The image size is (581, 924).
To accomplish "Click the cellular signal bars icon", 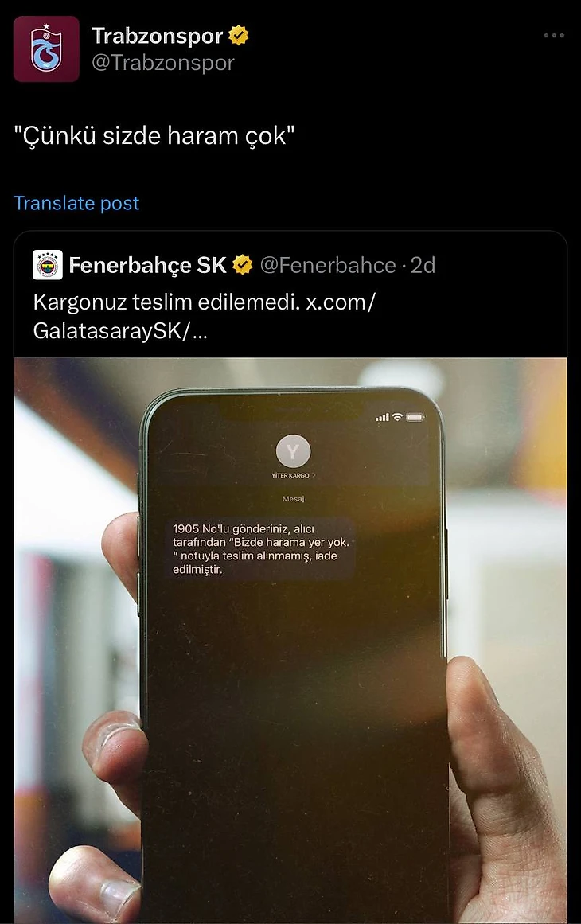I will pos(382,417).
